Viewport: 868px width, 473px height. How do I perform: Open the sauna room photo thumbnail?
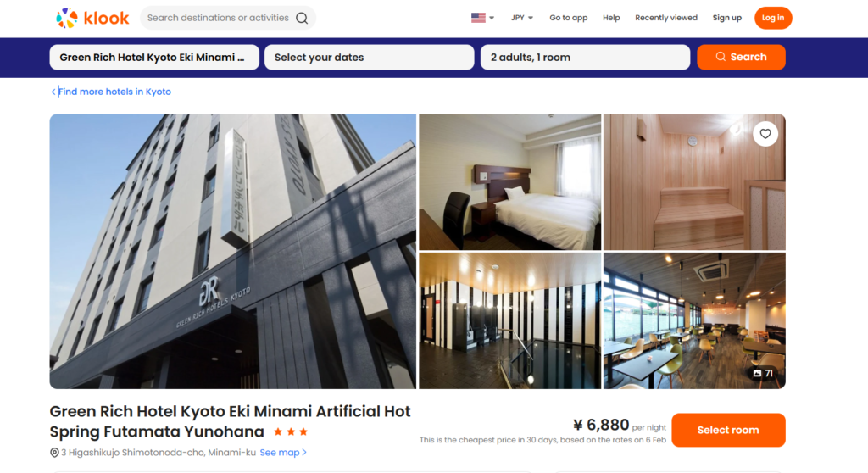click(x=694, y=181)
